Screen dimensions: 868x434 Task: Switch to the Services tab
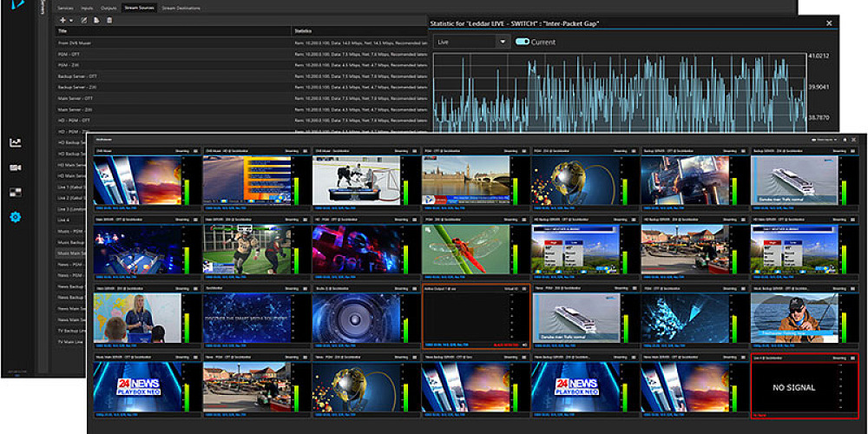pos(64,7)
